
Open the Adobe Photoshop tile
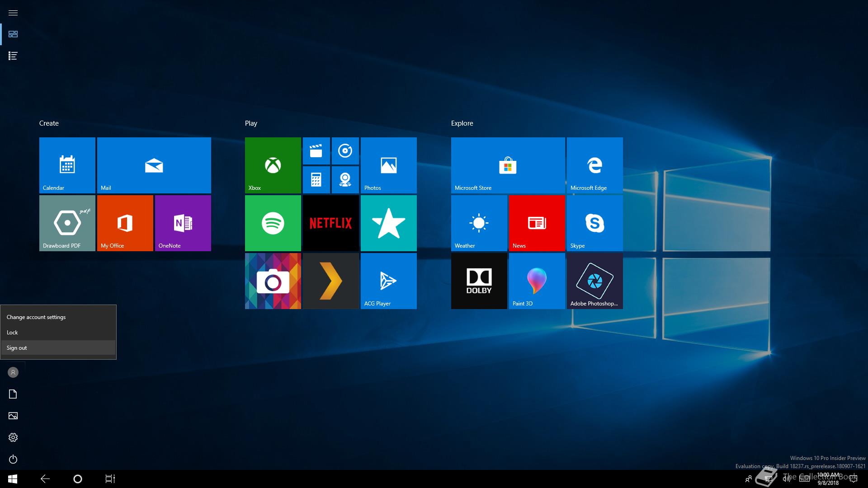tap(595, 281)
